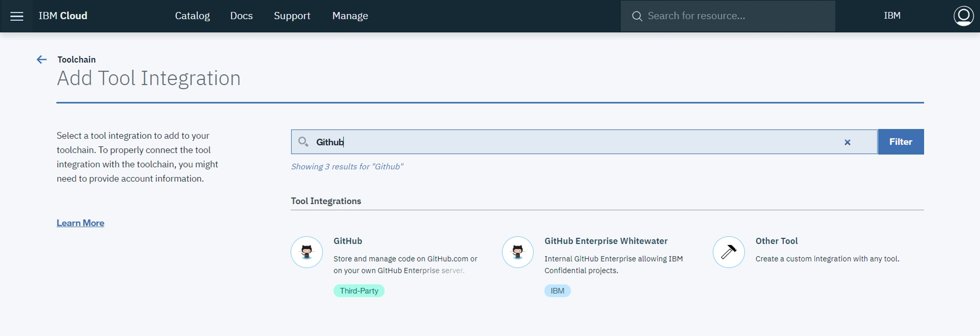Open the IBM account switcher

click(x=892, y=16)
